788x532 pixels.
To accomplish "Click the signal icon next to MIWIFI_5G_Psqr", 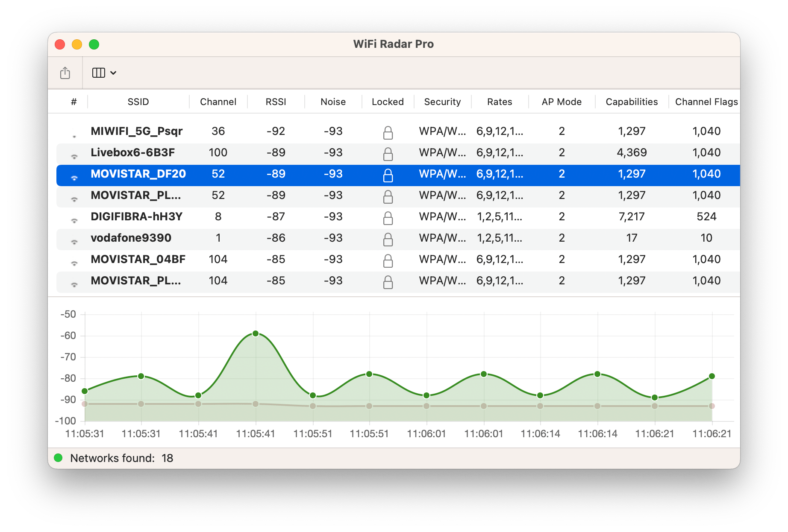I will click(x=75, y=134).
